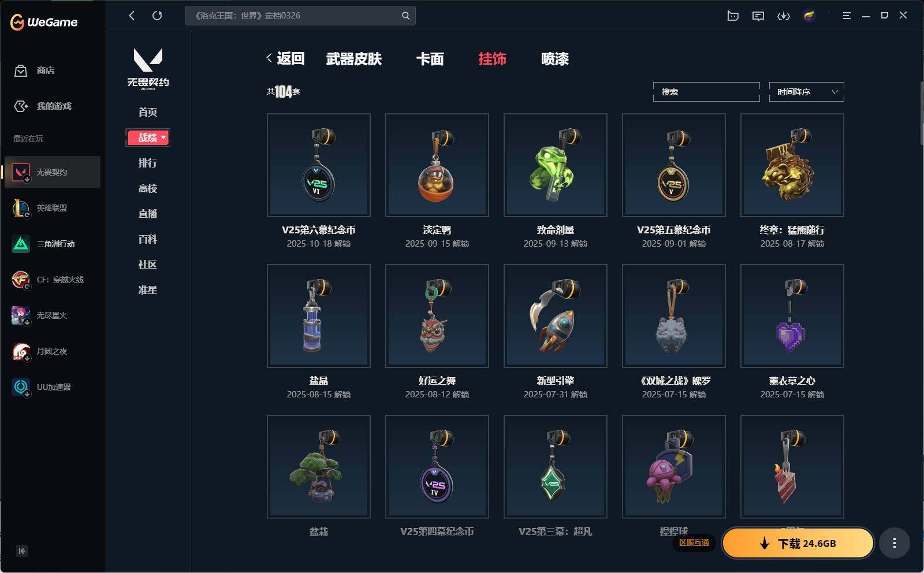Screen dimensions: 924x573
Task: Click the 搜索 search input field
Action: click(x=706, y=92)
